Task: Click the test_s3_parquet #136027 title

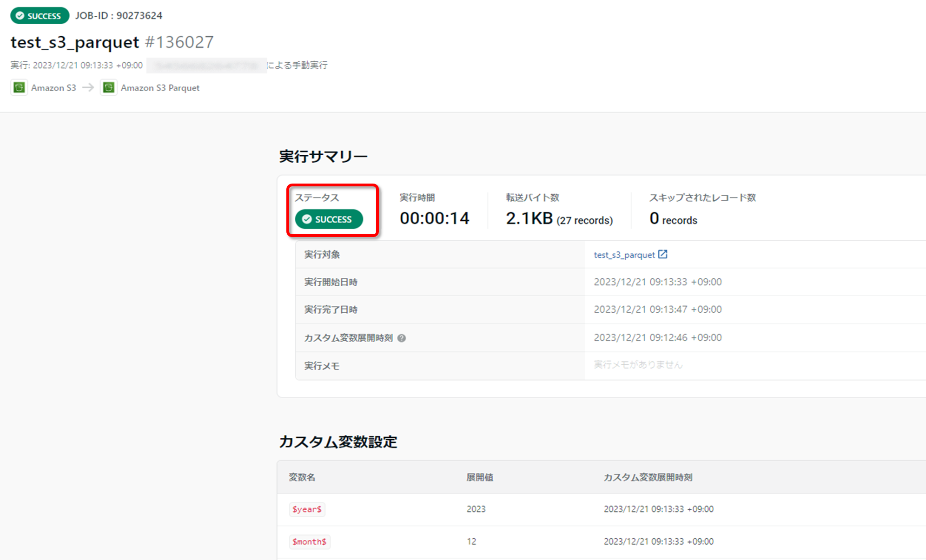Action: pyautogui.click(x=112, y=42)
